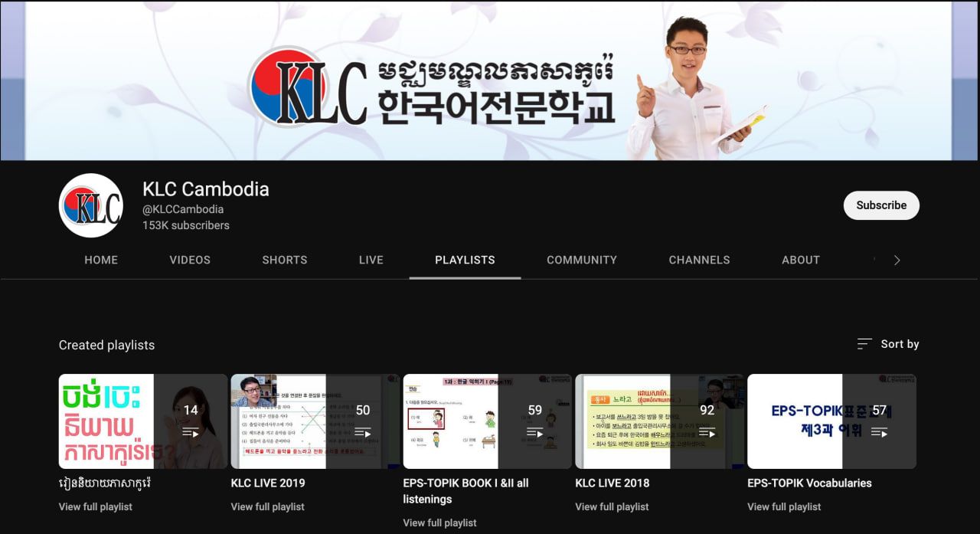
Task: Open the Sort by menu
Action: click(x=888, y=344)
